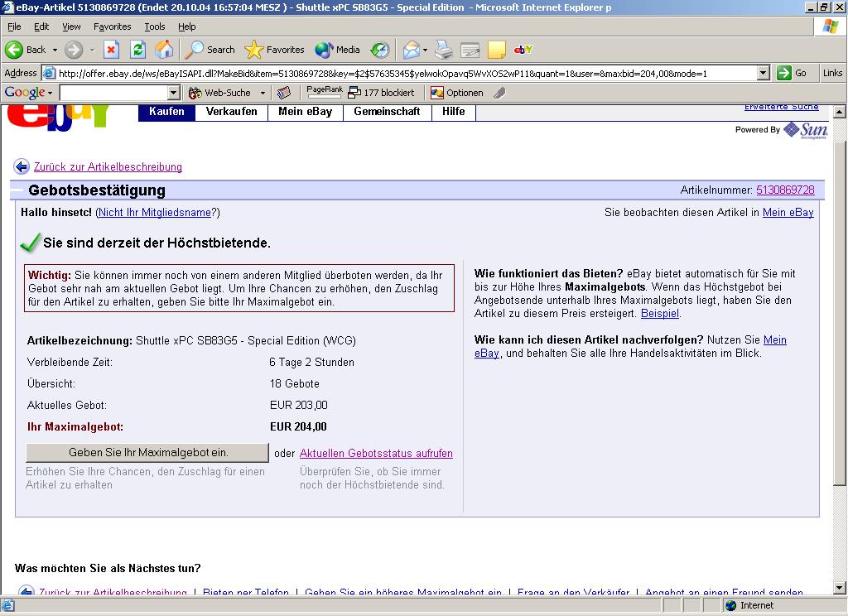Click the vertical scrollbar down arrow
Viewport: 848px width, 616px height.
840,587
